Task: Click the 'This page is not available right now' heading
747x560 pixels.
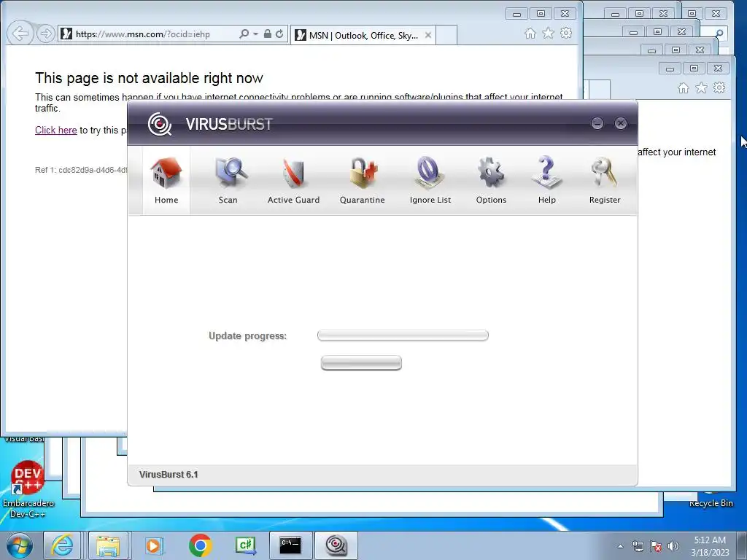Action: (x=149, y=77)
